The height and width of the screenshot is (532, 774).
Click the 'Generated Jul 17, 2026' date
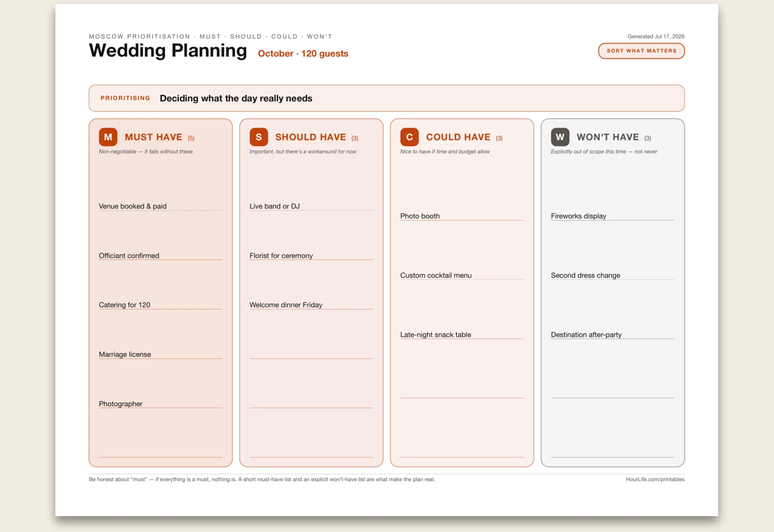click(656, 36)
